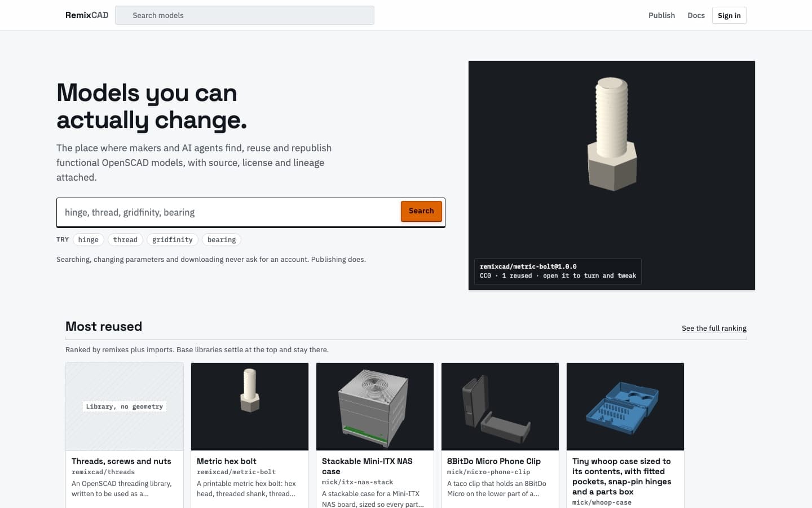Open the Library, no geometry thumbnail
This screenshot has height=508, width=812.
click(x=125, y=406)
